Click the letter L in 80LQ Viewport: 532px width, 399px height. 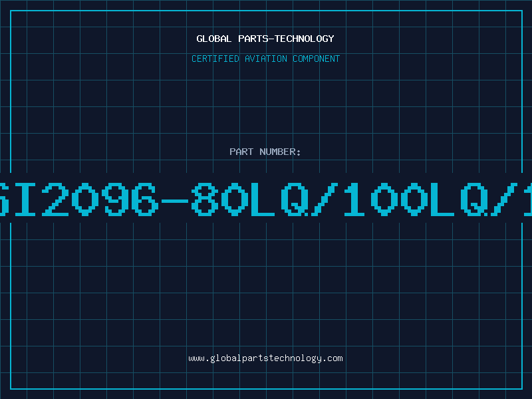tap(263, 199)
